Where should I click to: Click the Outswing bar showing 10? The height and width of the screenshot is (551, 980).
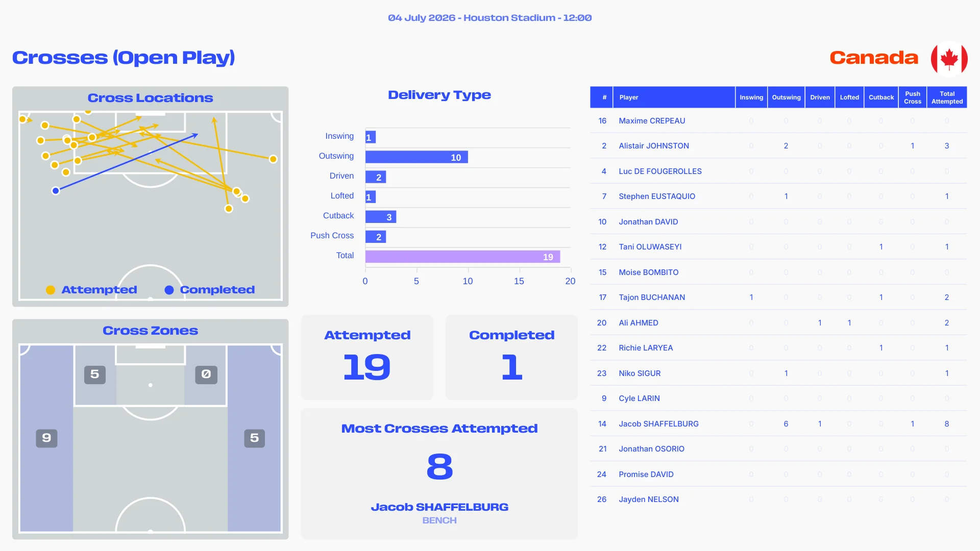tap(416, 157)
